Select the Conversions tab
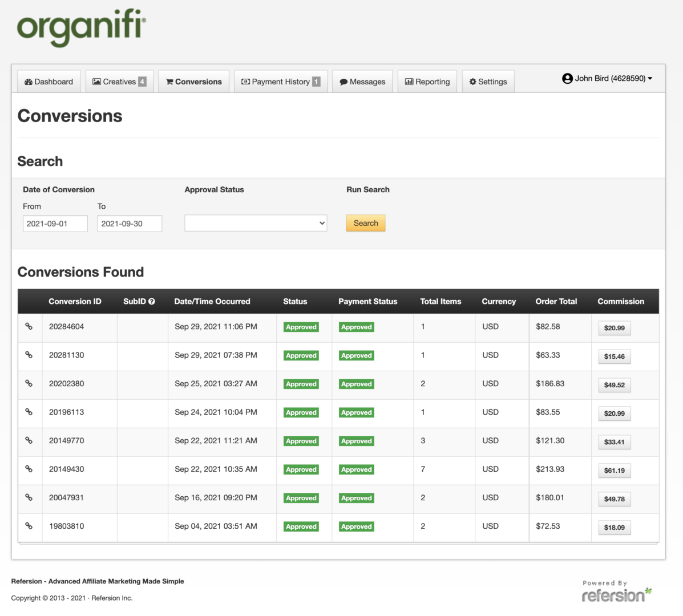The width and height of the screenshot is (683, 616). tap(194, 82)
